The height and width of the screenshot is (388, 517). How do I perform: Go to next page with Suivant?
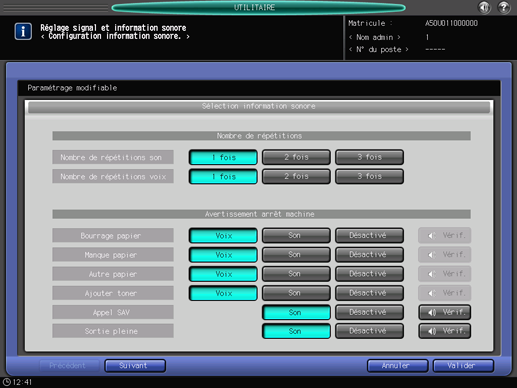pyautogui.click(x=135, y=366)
